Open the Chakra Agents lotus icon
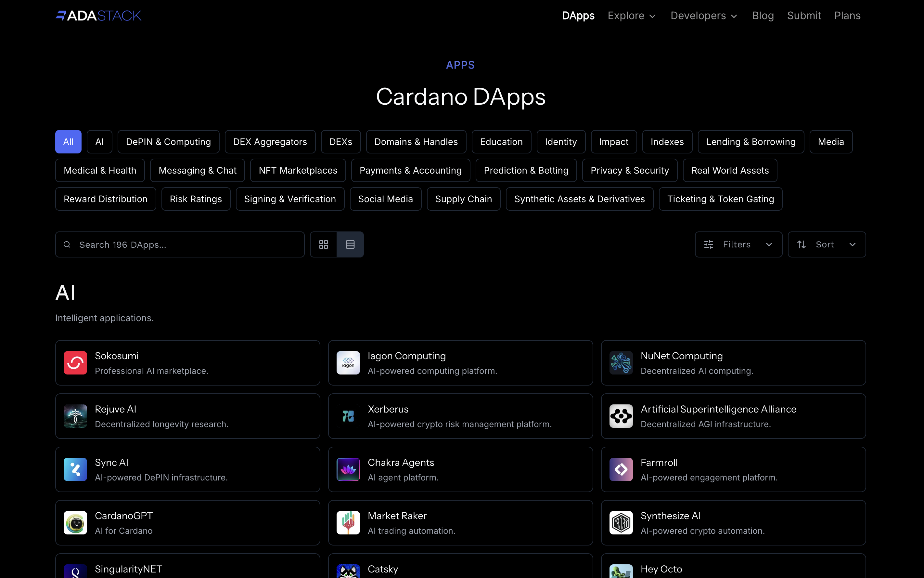 [348, 469]
